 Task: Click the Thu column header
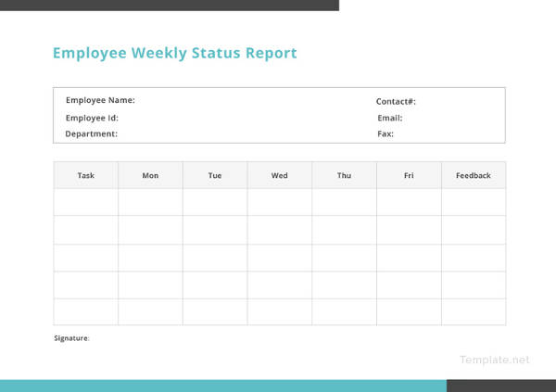(x=344, y=175)
